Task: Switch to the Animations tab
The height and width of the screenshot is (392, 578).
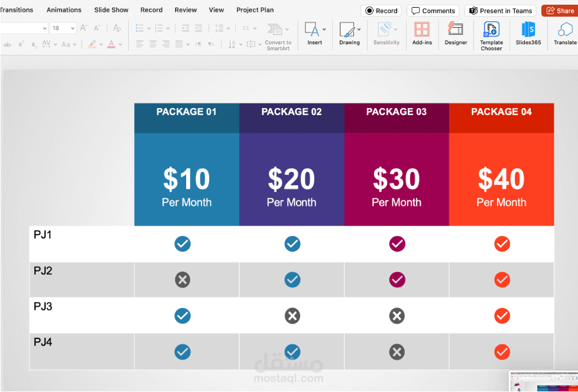Action: click(64, 10)
